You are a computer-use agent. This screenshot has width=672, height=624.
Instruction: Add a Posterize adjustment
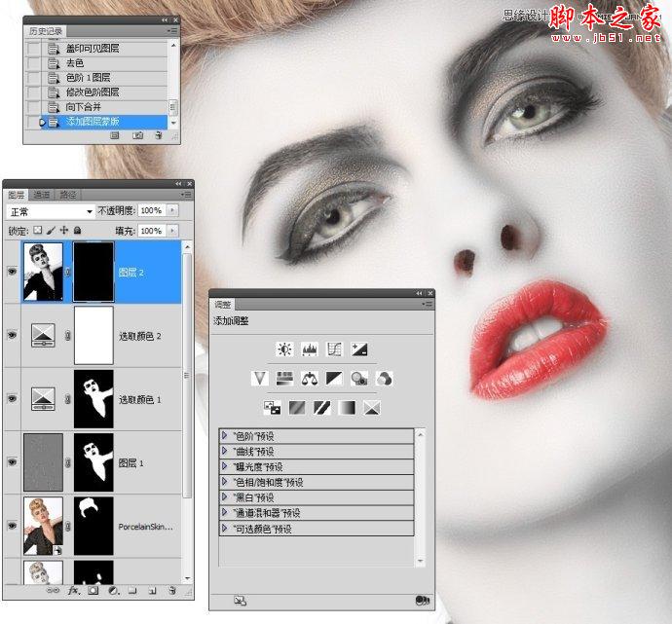(297, 407)
